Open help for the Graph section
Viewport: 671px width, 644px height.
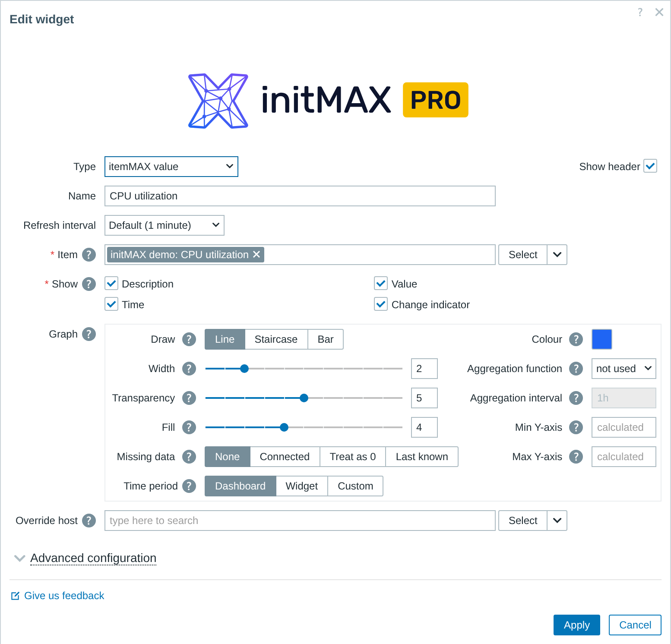click(x=89, y=334)
